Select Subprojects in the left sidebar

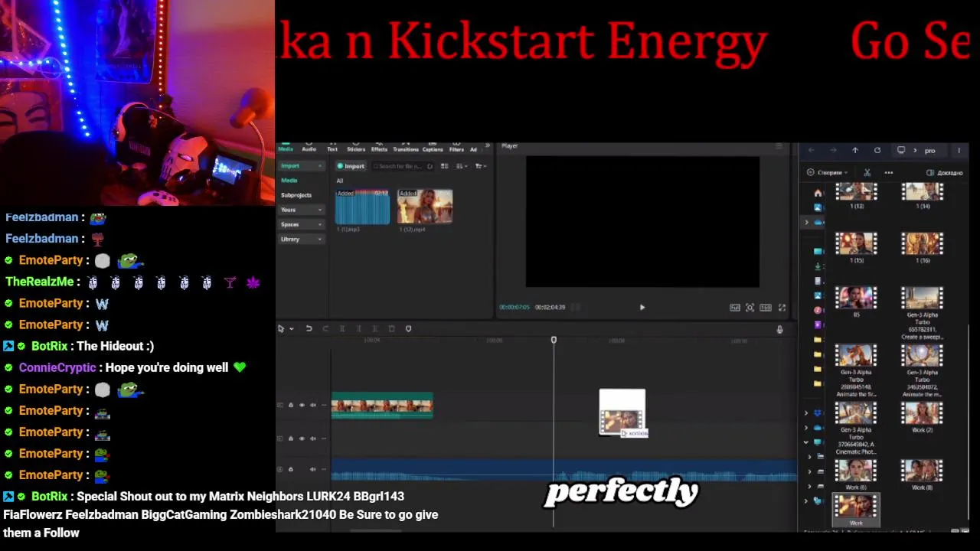[296, 195]
